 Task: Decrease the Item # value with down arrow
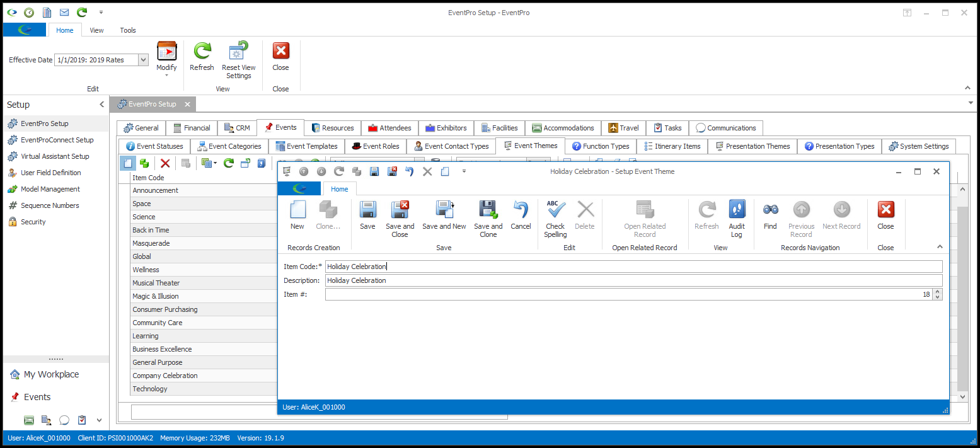(938, 297)
